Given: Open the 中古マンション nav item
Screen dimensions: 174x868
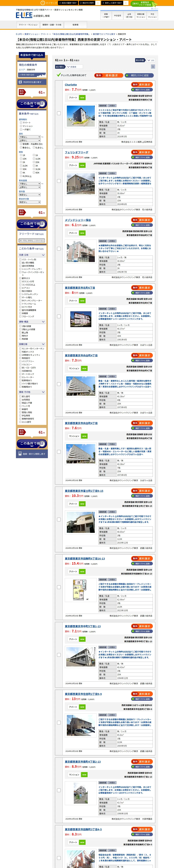Looking at the screenshot, I should point(152,15).
